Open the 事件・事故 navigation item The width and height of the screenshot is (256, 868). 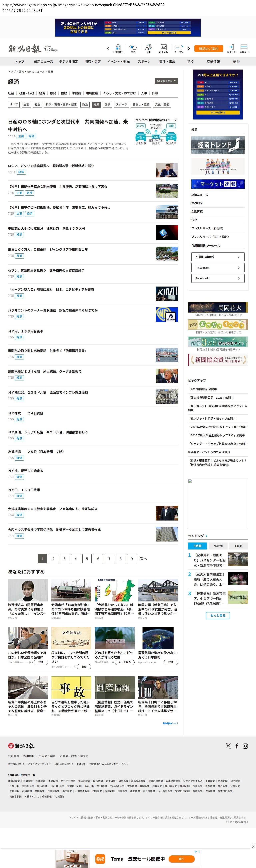coord(167,62)
